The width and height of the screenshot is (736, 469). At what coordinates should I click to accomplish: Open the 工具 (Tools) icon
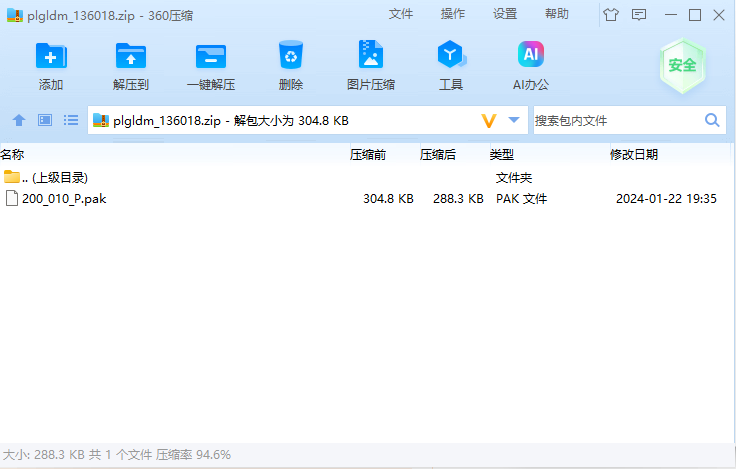pos(451,54)
